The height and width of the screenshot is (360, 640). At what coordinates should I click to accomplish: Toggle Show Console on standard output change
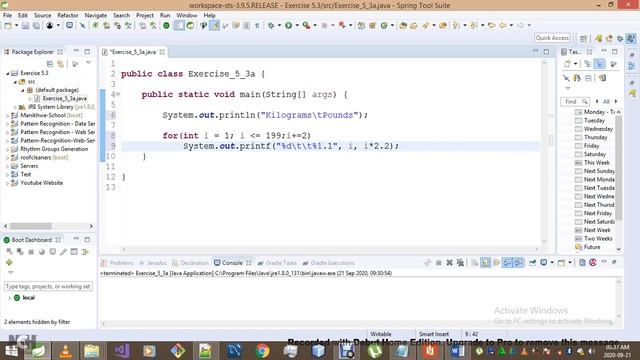point(507,263)
